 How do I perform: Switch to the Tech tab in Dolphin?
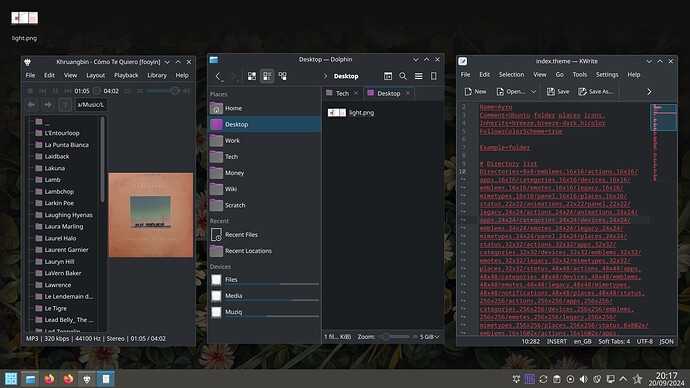tap(342, 93)
